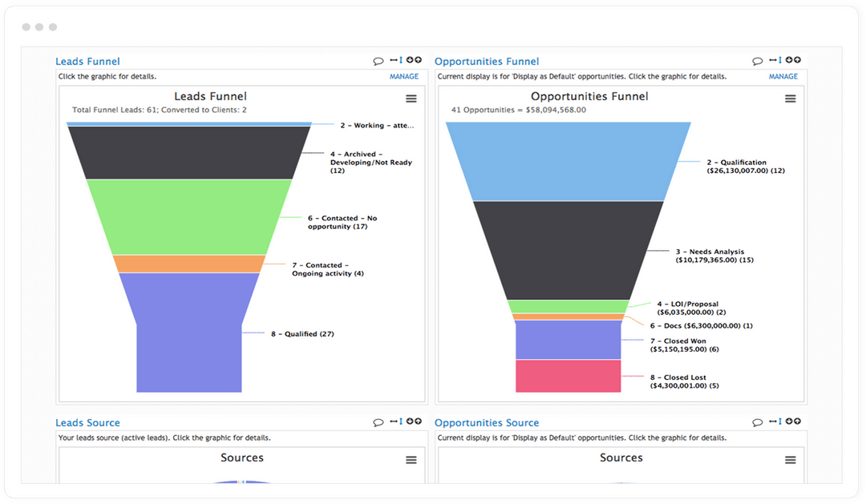Move the Leads Source panel down
The image size is (866, 504).
click(410, 421)
